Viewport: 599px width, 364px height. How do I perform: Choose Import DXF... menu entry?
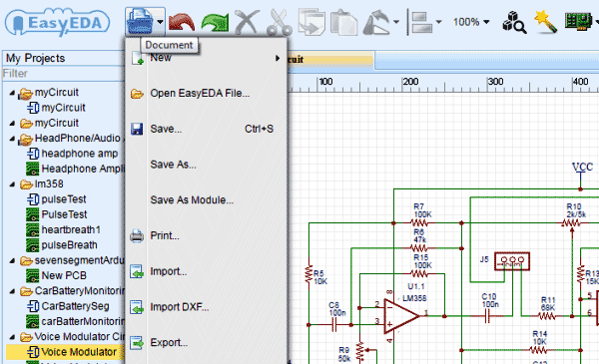pyautogui.click(x=207, y=307)
